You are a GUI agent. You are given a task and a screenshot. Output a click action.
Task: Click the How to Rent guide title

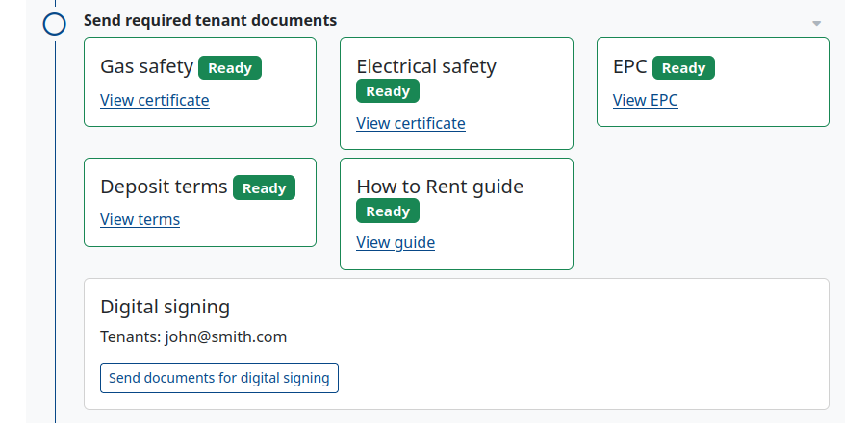(440, 187)
